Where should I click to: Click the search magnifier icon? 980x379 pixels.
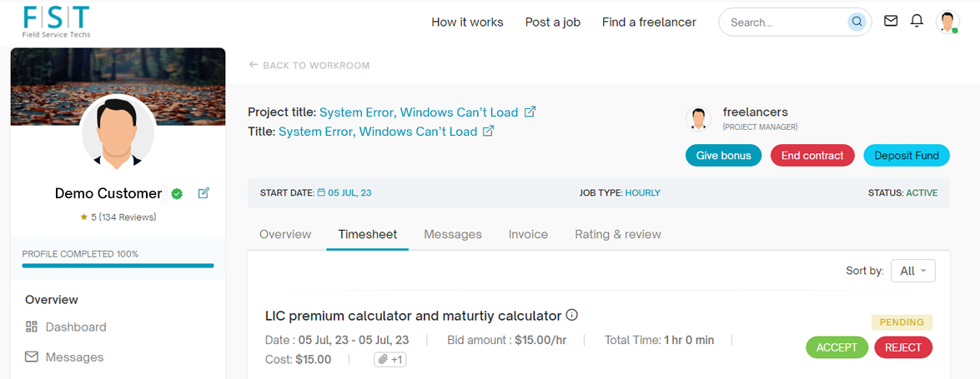pyautogui.click(x=857, y=22)
